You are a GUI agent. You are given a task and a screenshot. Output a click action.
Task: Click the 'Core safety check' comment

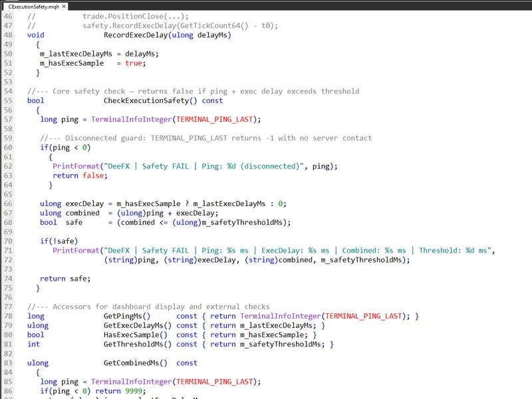pyautogui.click(x=194, y=91)
